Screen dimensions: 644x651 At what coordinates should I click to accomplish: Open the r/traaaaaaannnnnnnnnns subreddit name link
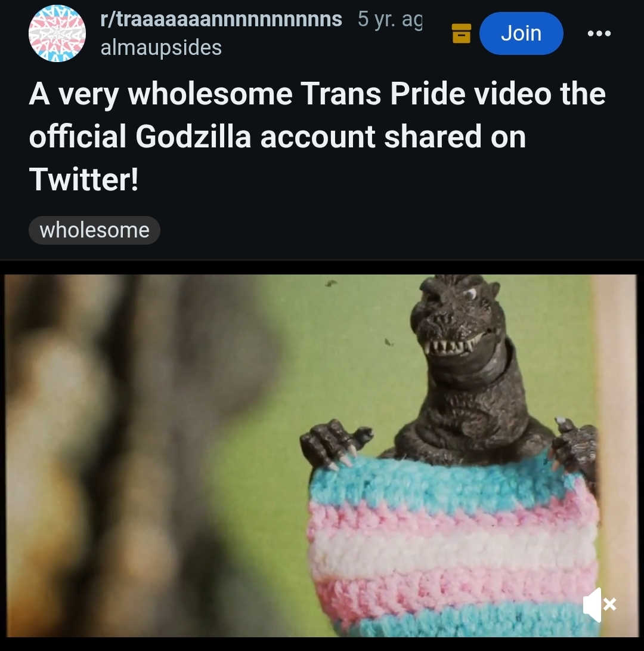(221, 18)
